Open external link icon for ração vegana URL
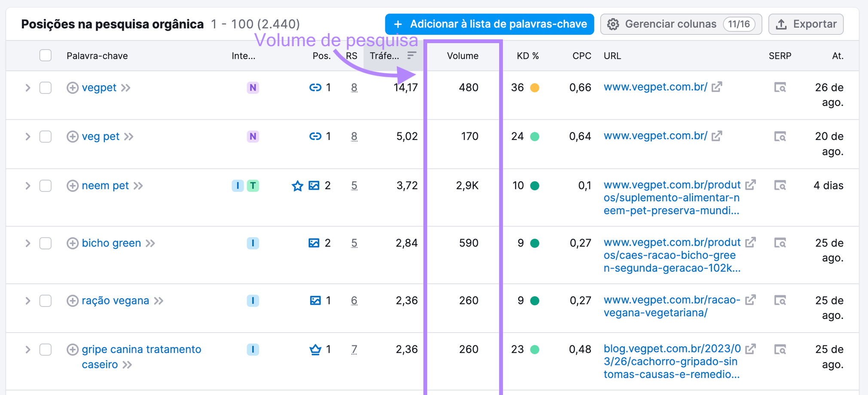 (750, 300)
